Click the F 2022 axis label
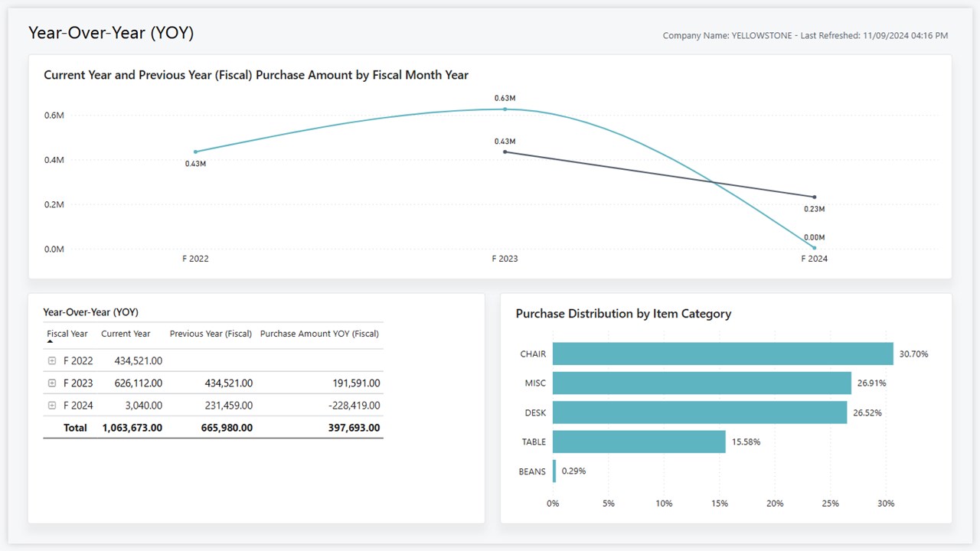The image size is (980, 551). 195,259
